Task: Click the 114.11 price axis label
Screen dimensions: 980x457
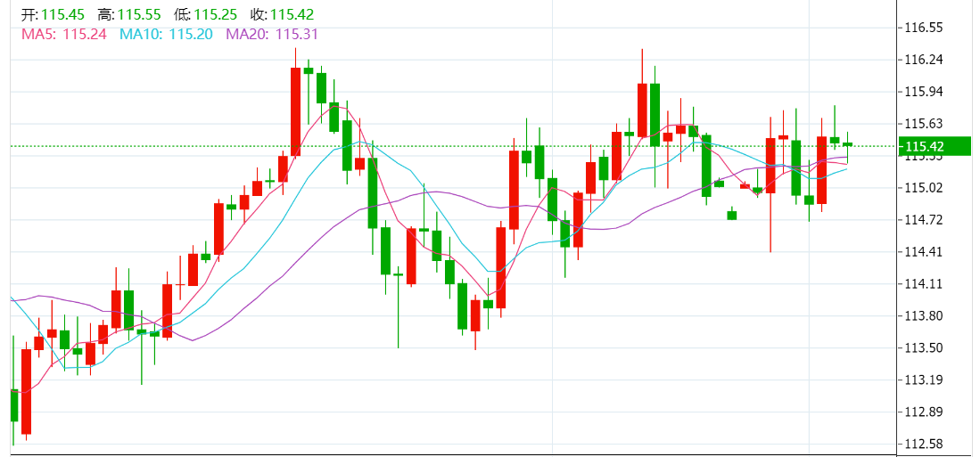Action: [924, 284]
